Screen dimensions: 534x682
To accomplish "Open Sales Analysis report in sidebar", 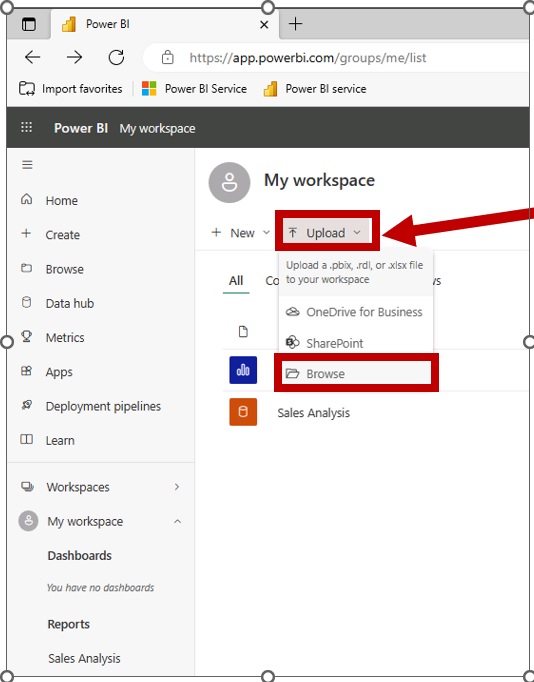I will point(84,659).
